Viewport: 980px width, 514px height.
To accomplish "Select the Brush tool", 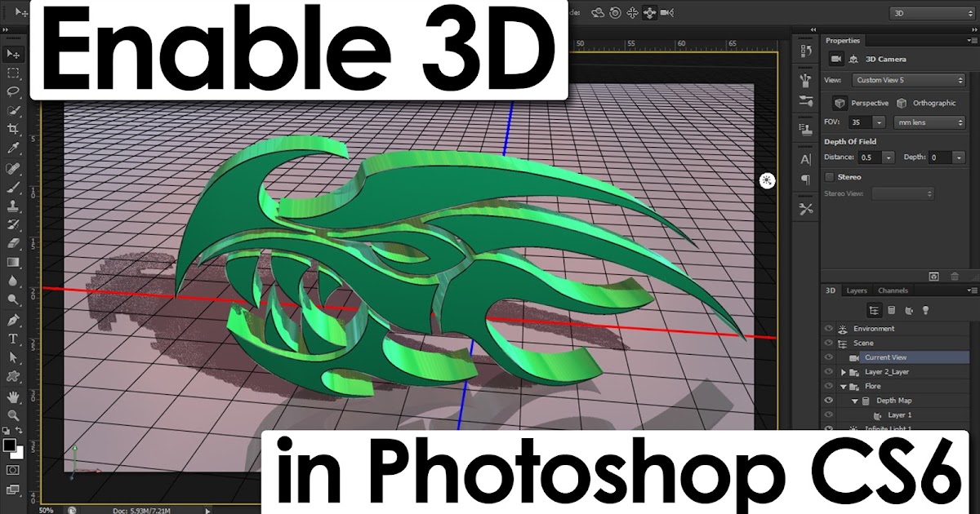I will click(13, 187).
